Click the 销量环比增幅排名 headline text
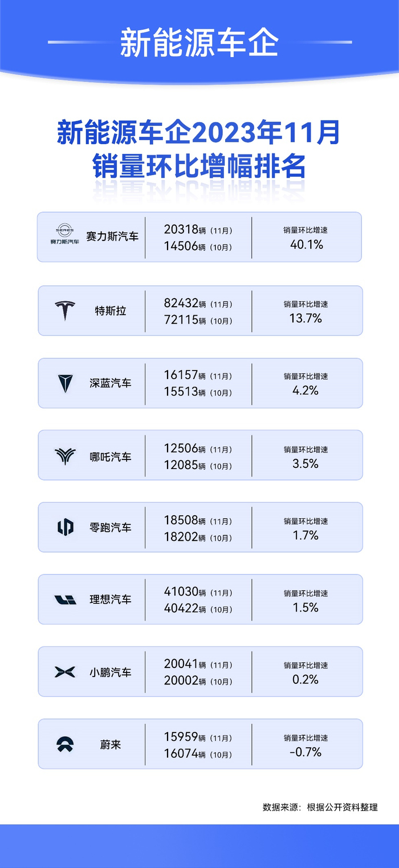Screen dimensions: 399x868 tap(199, 168)
